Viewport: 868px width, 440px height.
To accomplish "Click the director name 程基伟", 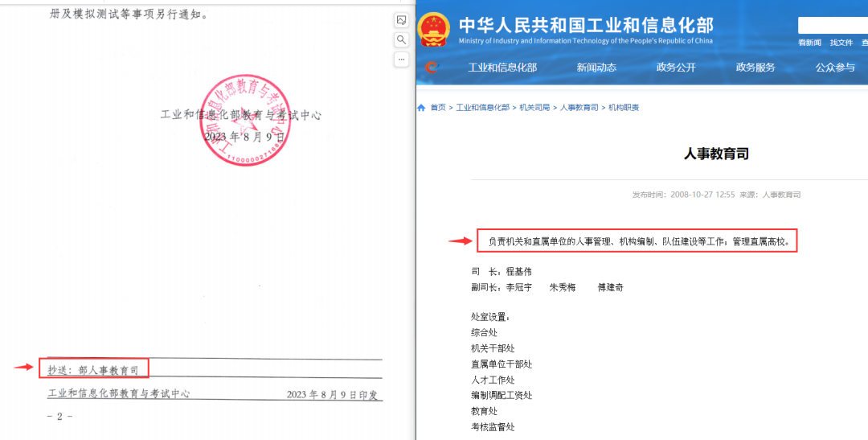I will tap(518, 272).
